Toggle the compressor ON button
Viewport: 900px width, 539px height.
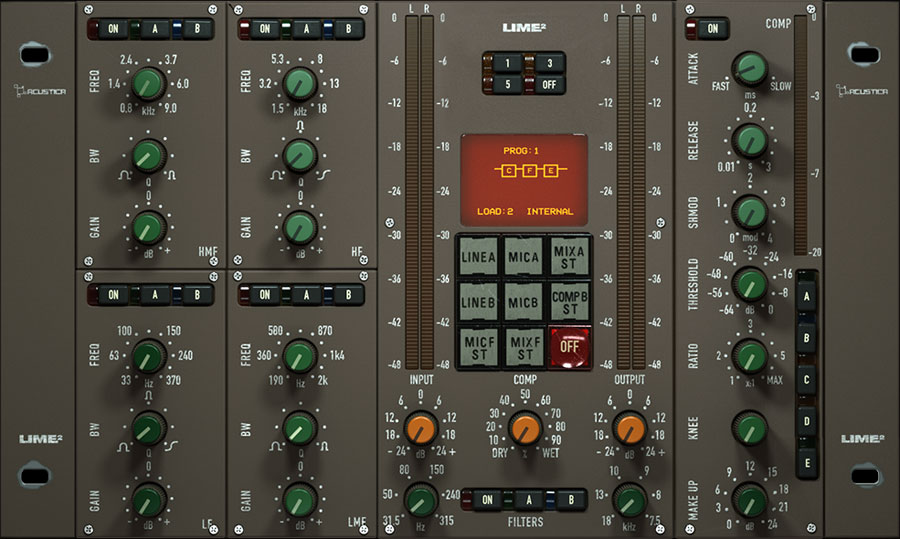click(x=712, y=29)
